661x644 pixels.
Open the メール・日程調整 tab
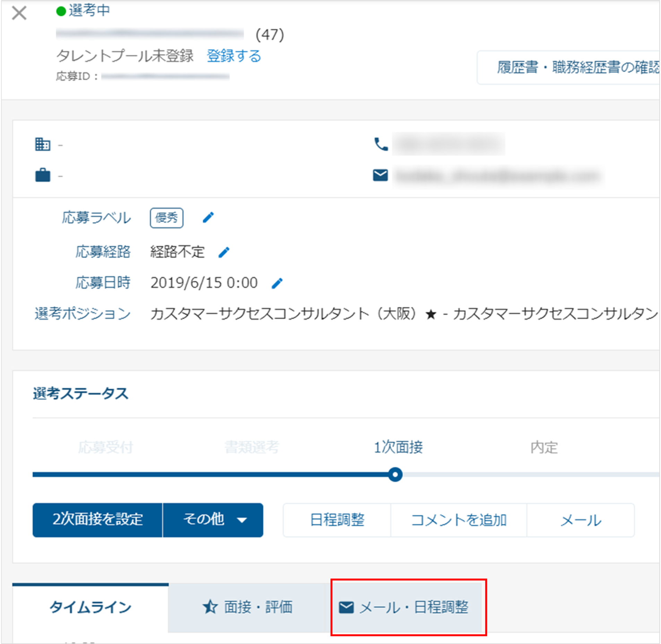tap(404, 607)
